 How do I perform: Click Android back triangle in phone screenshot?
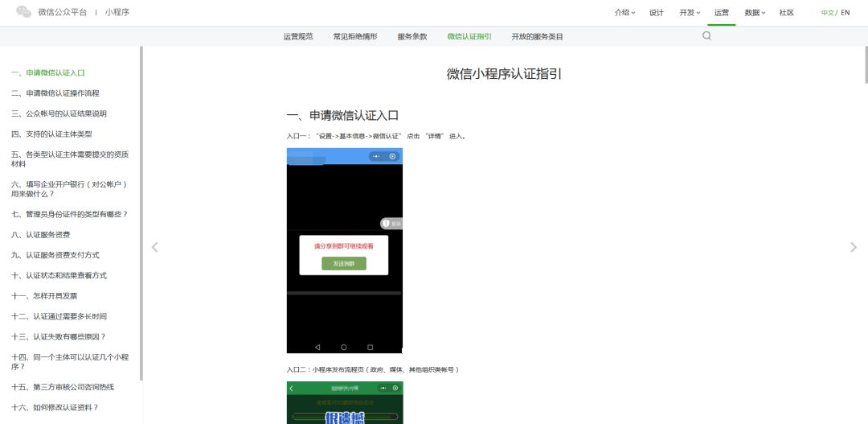(x=317, y=347)
